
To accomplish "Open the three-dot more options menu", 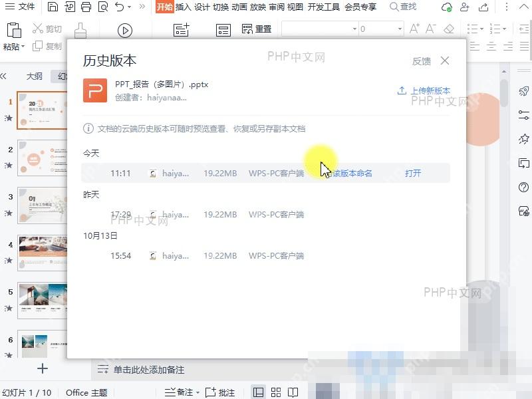I will 507,7.
